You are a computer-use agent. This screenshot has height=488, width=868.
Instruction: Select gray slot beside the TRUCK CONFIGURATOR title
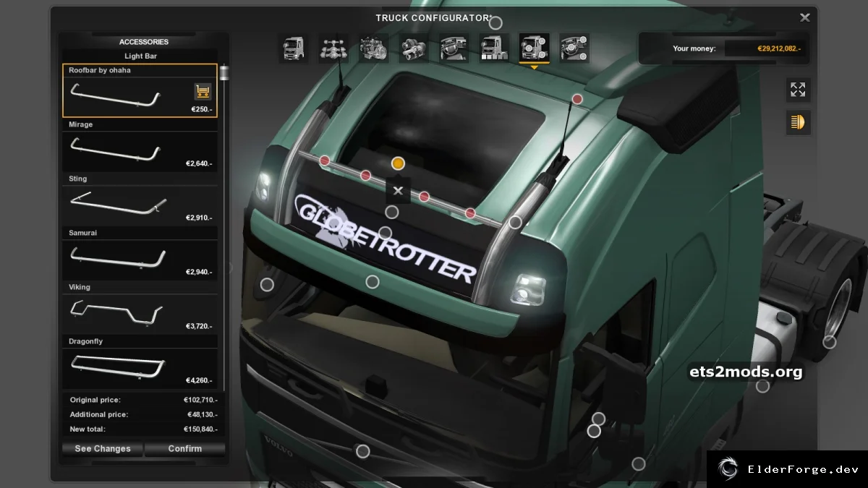495,22
